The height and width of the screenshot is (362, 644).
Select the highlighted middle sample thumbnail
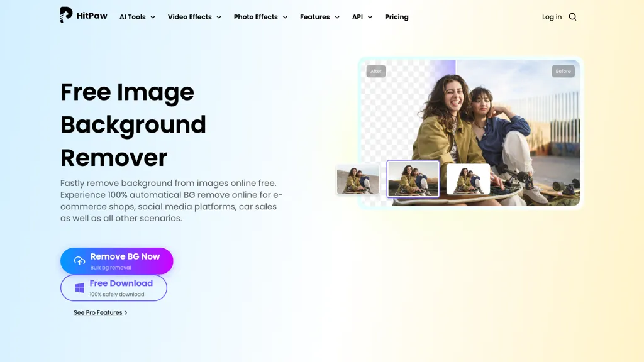pos(413,179)
